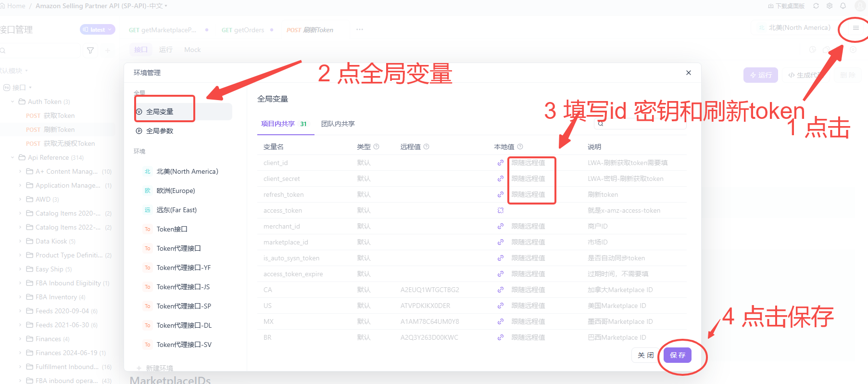Click the help icon beside 类型 column
This screenshot has width=868, height=384.
coord(377,147)
